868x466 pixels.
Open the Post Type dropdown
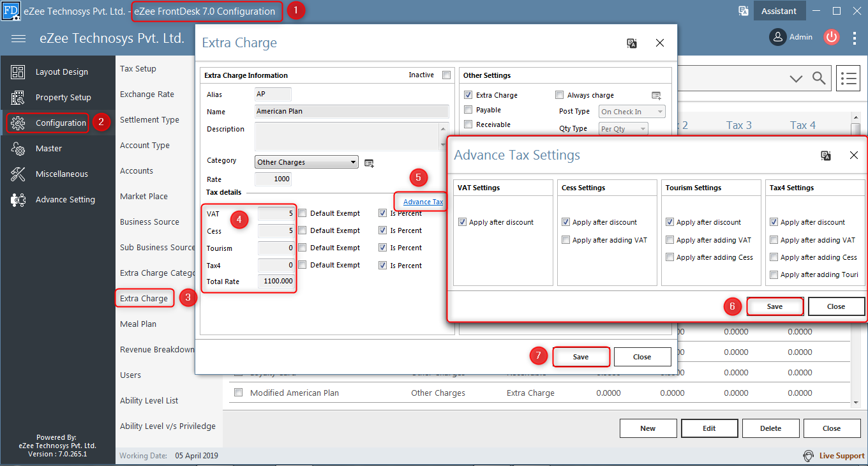pos(632,112)
